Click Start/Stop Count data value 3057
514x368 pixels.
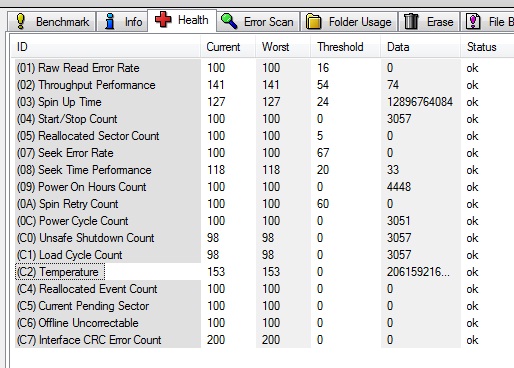[399, 119]
